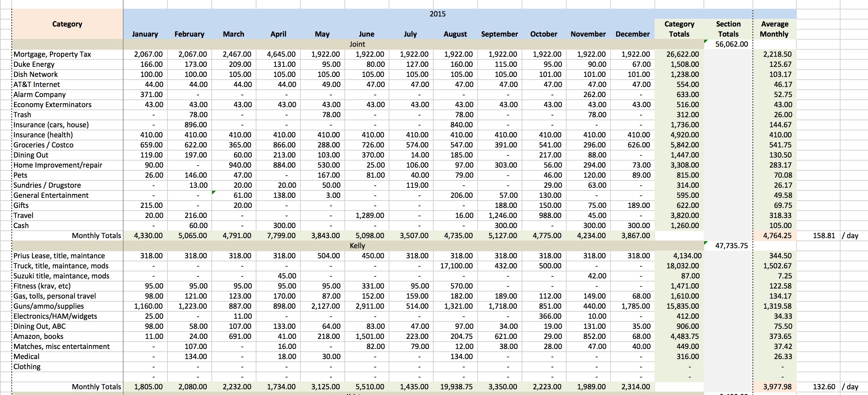The image size is (868, 395).
Task: Select Joint section total 56,062.00 cell
Action: 731,44
